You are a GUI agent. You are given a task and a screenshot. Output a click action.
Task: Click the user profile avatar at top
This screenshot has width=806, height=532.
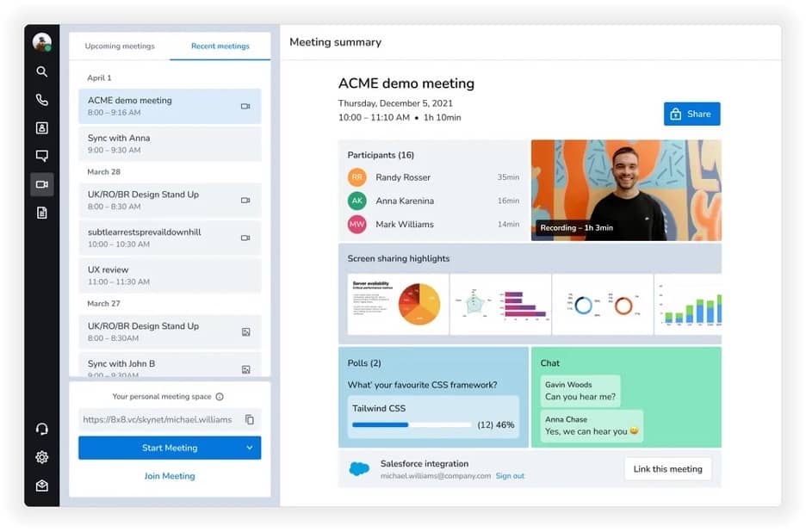(x=41, y=41)
